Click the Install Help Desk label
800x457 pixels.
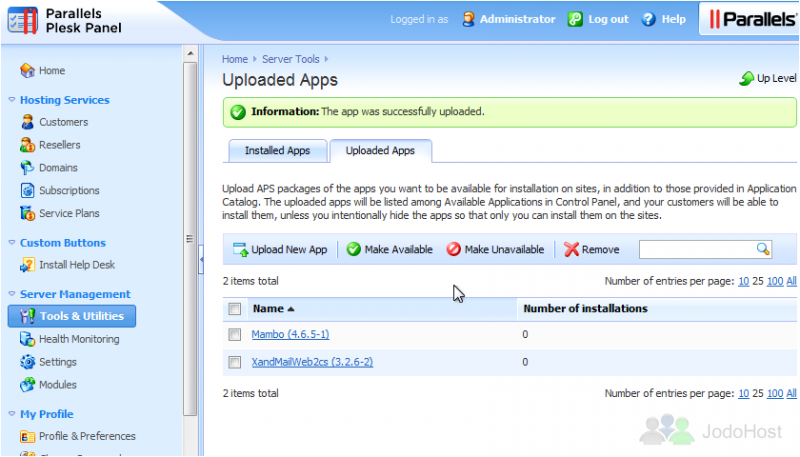77,265
